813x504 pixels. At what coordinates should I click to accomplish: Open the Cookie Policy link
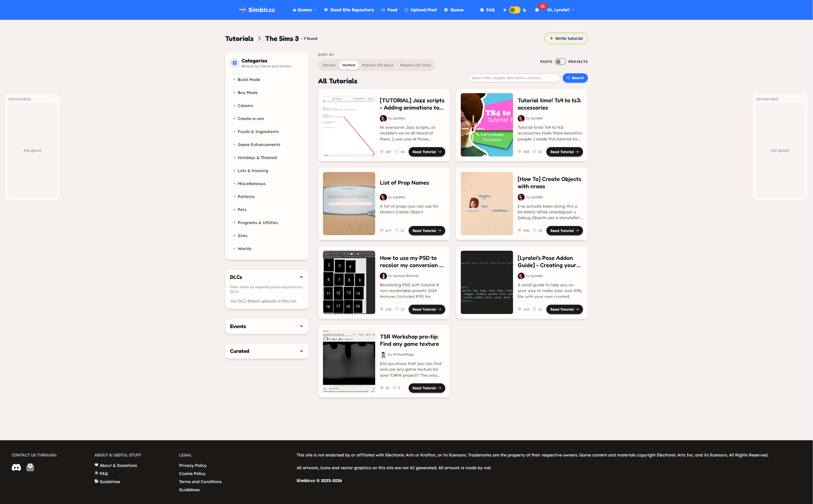click(x=192, y=474)
